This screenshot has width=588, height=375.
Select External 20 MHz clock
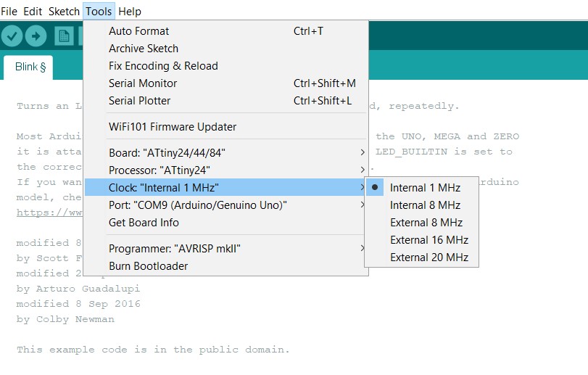coord(428,257)
